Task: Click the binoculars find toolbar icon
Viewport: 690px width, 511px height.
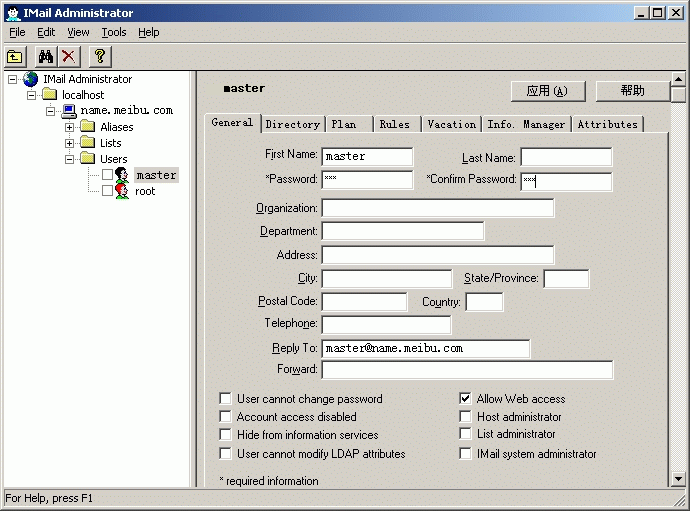Action: tap(46, 57)
